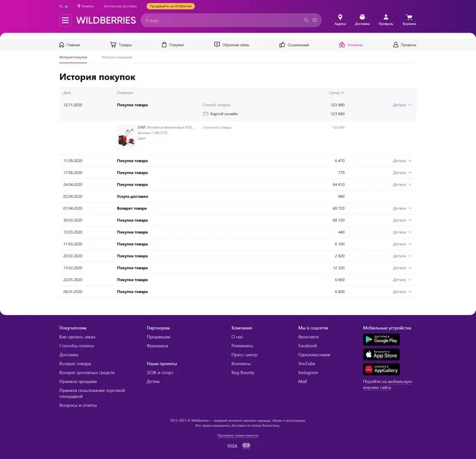
Task: Expand Детали for 22.01.2020 purchase
Action: (x=402, y=279)
